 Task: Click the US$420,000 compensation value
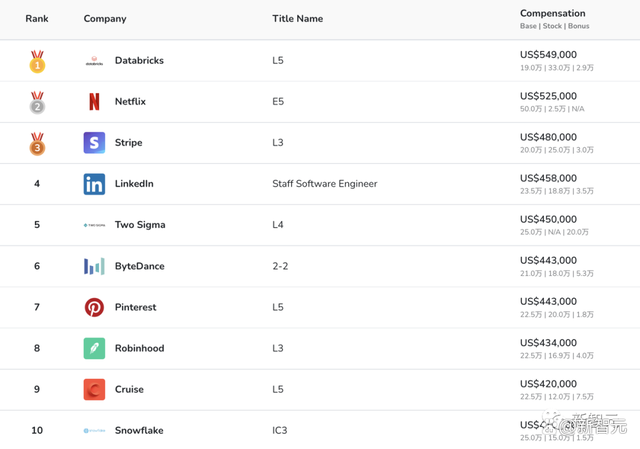(x=548, y=384)
